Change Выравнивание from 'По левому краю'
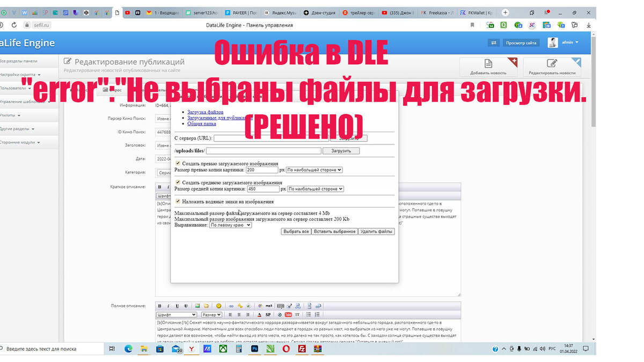Image resolution: width=644 pixels, height=362 pixels. click(x=230, y=225)
